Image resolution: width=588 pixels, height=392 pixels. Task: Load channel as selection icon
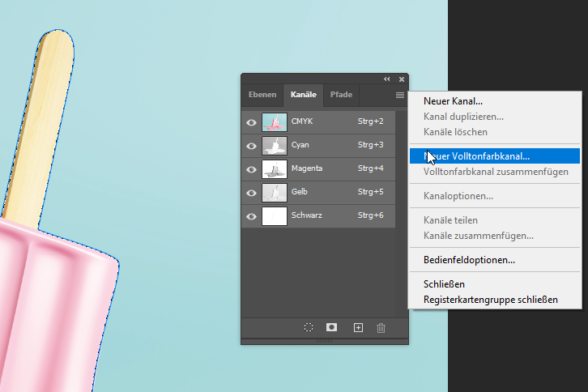[x=309, y=327]
